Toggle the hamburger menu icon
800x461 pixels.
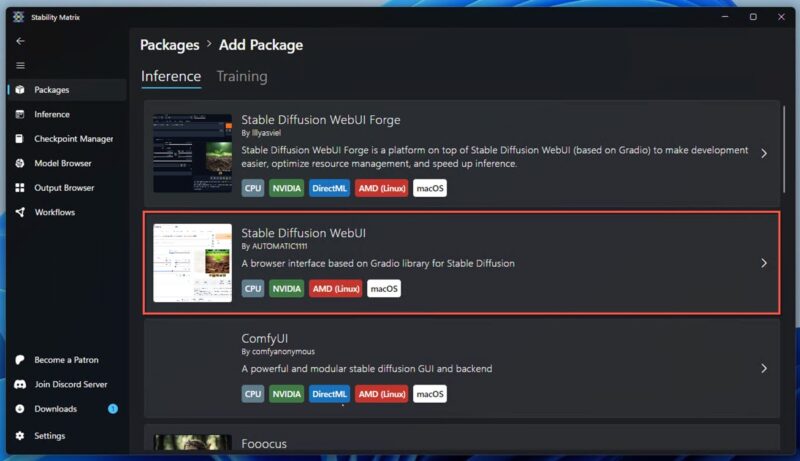20,65
